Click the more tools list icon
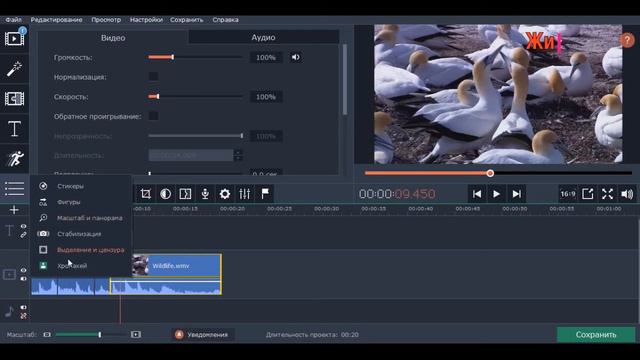This screenshot has height=360, width=640. coord(14,189)
